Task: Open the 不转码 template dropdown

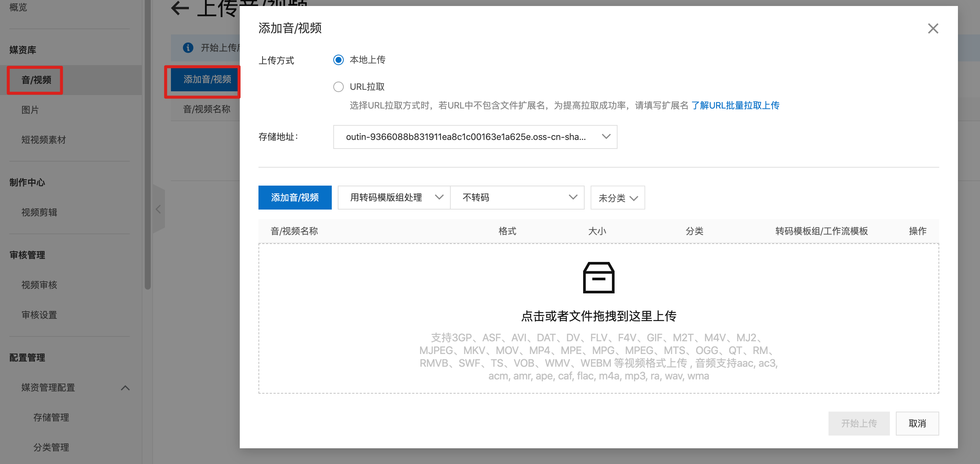Action: pyautogui.click(x=517, y=198)
